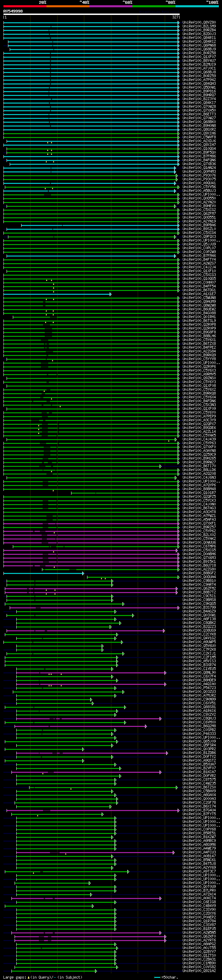The height and width of the screenshot is (980, 222).
Task: Click the green alignment bar for UniRef100_B6TZS0
Action: click(104, 787)
